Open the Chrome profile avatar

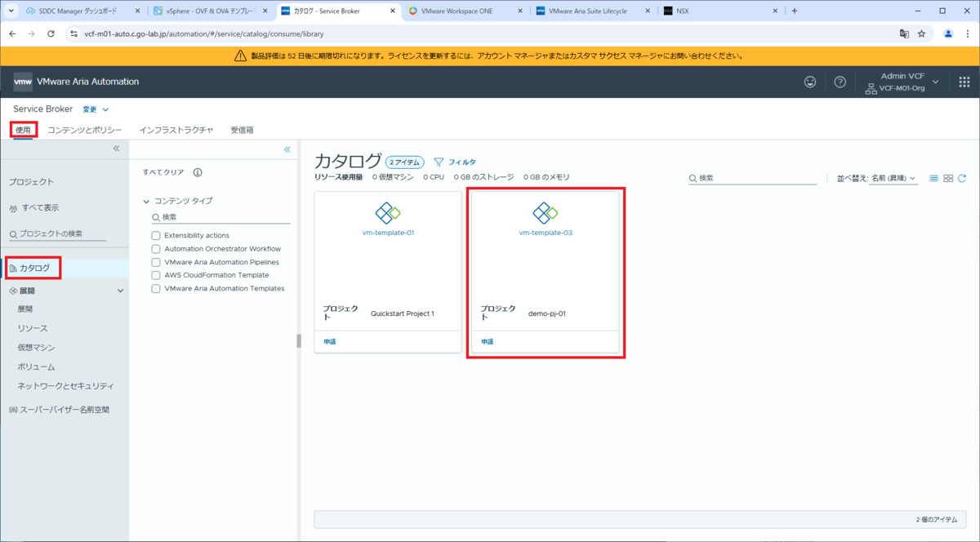pos(948,34)
